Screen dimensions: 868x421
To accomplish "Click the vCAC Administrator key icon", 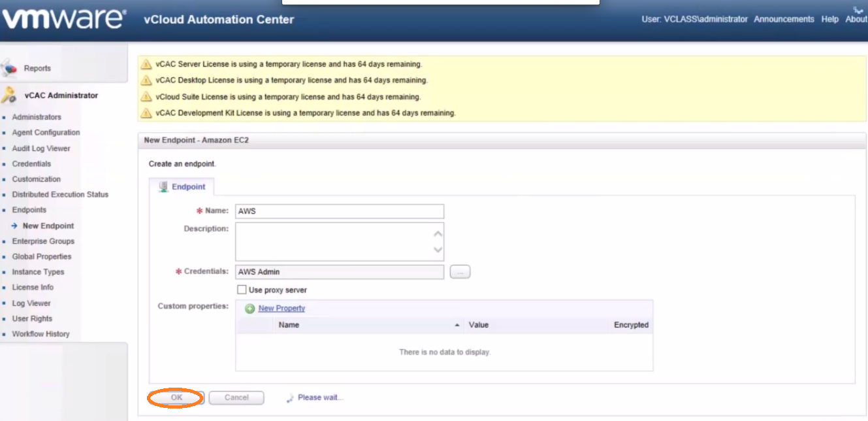I will click(8, 95).
